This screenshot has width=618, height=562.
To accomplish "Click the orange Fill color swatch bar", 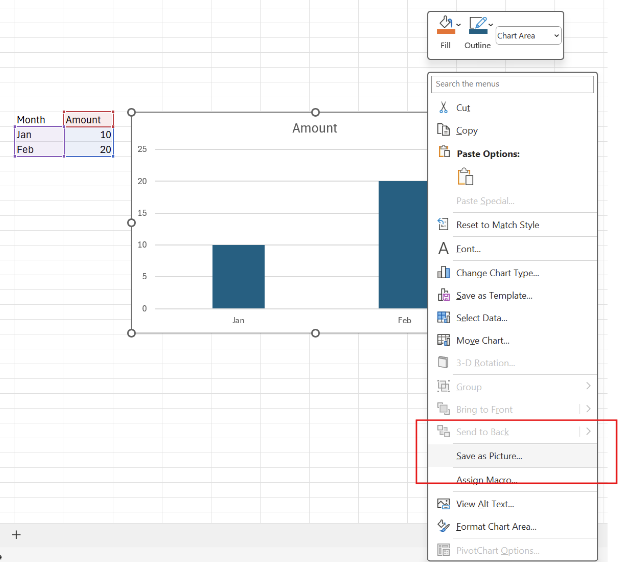I will pyautogui.click(x=446, y=32).
